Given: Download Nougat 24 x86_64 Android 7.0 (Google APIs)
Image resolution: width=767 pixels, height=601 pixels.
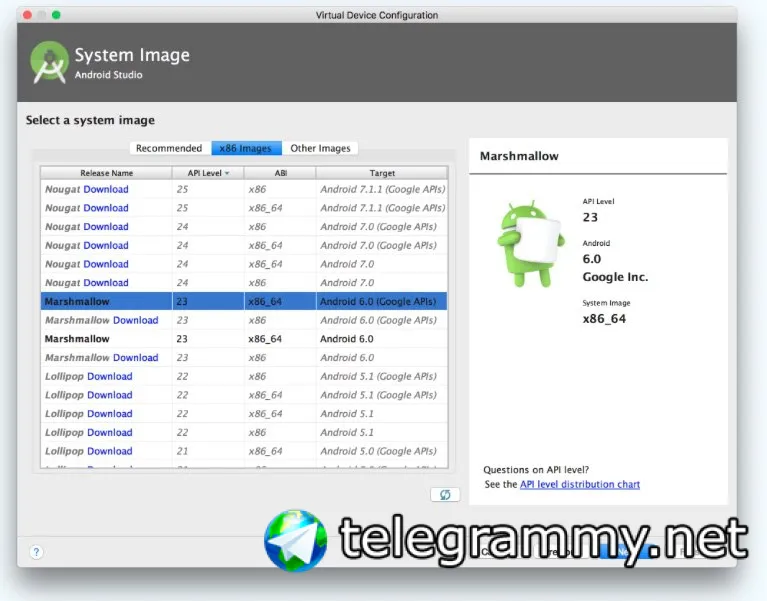Looking at the screenshot, I should click(x=106, y=245).
